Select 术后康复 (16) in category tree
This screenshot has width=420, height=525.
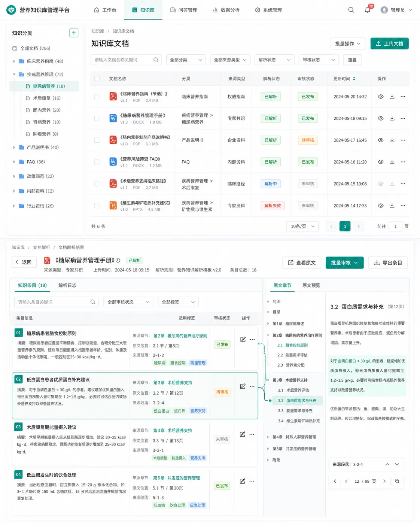[x=46, y=98]
